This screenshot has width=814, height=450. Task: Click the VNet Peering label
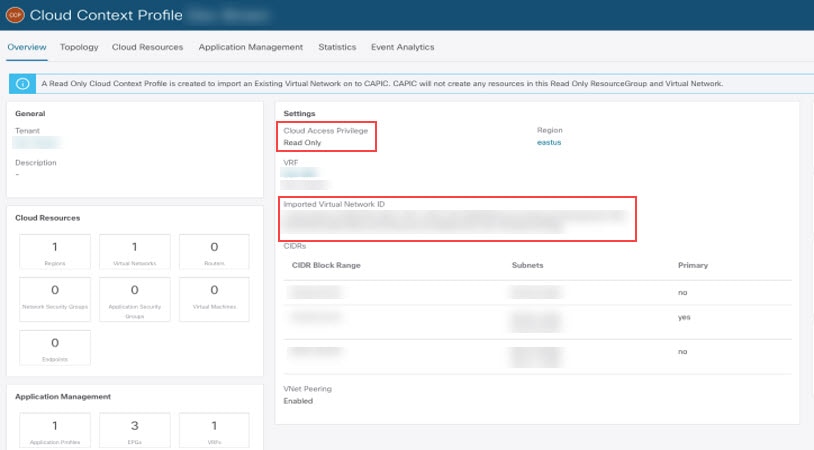307,389
